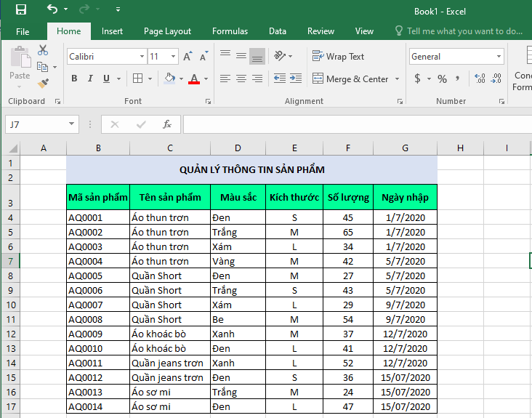The height and width of the screenshot is (418, 532).
Task: Switch to the Insert tab
Action: point(112,31)
